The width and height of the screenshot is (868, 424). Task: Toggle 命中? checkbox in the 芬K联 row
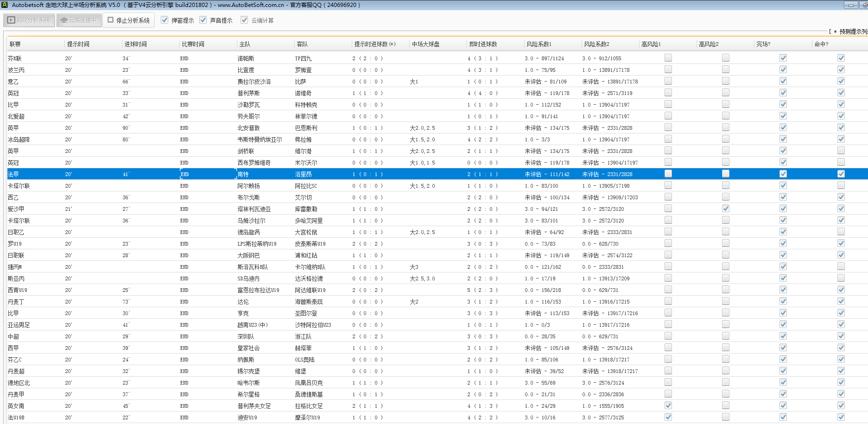point(841,58)
